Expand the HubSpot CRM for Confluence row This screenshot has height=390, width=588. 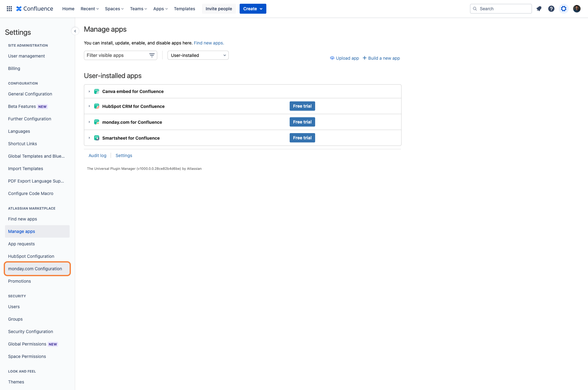pos(89,106)
